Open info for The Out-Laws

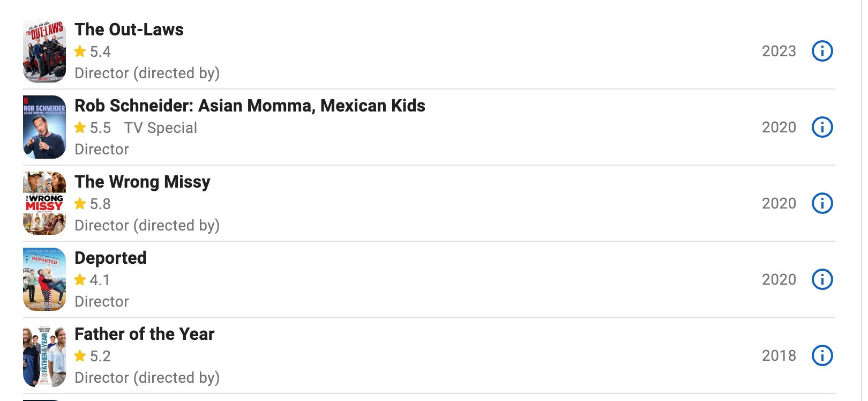pos(822,51)
